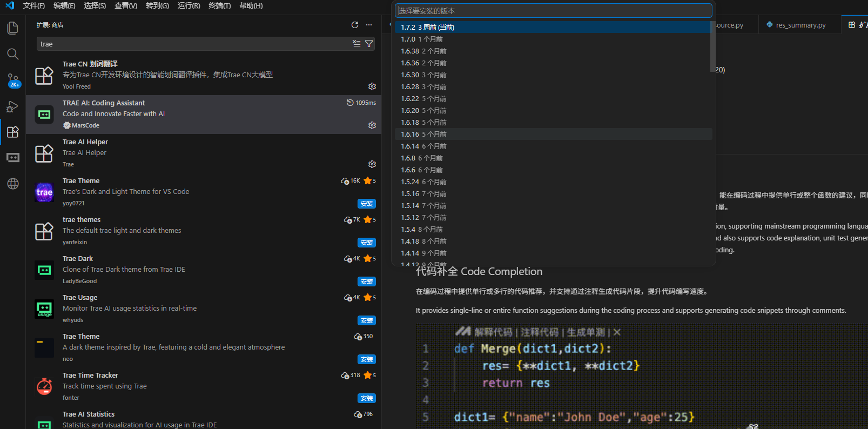Select version 1.6.14 entry
This screenshot has width=868, height=429.
pos(553,146)
